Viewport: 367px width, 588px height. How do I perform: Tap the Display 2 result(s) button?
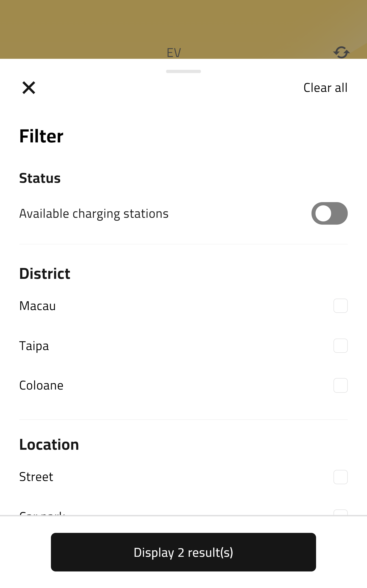(x=183, y=552)
